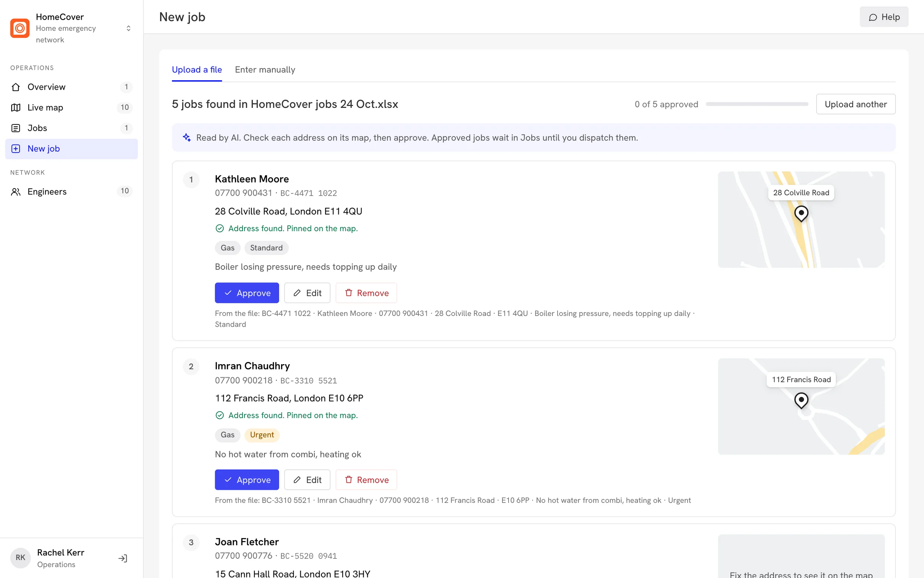Click the Help chat bubble icon

tap(873, 17)
